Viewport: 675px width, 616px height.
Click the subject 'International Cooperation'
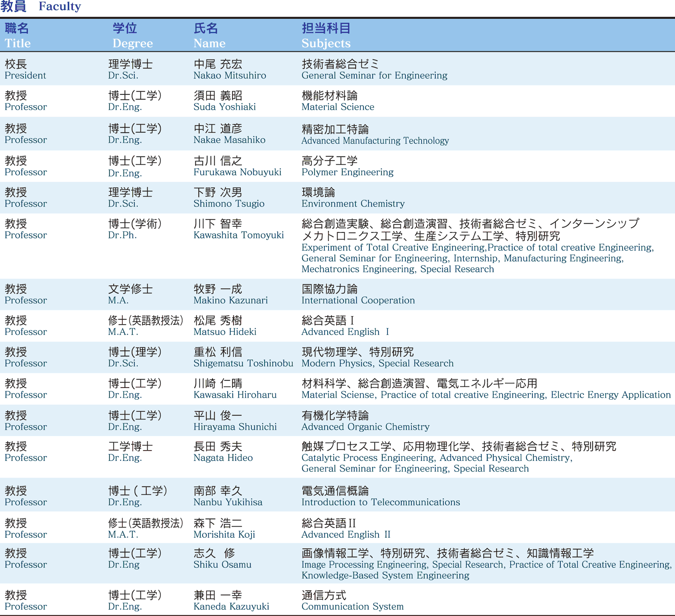click(358, 300)
